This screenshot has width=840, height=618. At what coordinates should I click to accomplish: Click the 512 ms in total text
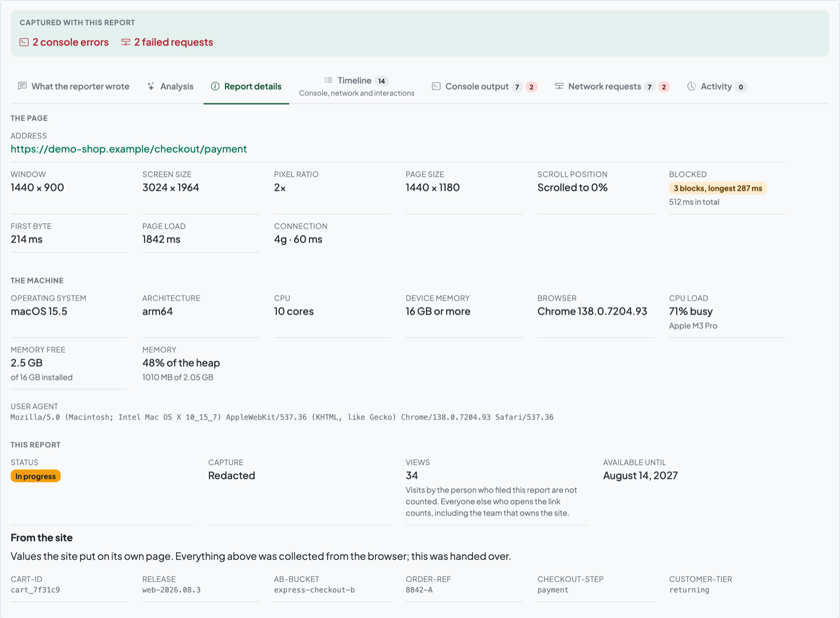694,202
